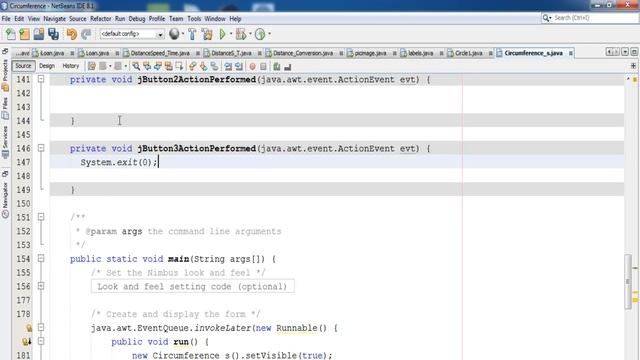The width and height of the screenshot is (640, 360).
Task: Toggle Rectangular Selection mode
Action: [179, 66]
